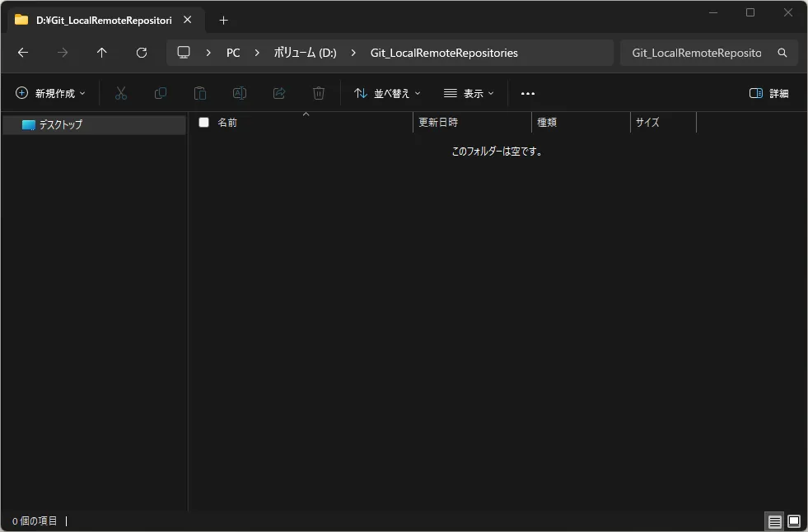Switch to large thumbnails view in status bar

pos(794,521)
